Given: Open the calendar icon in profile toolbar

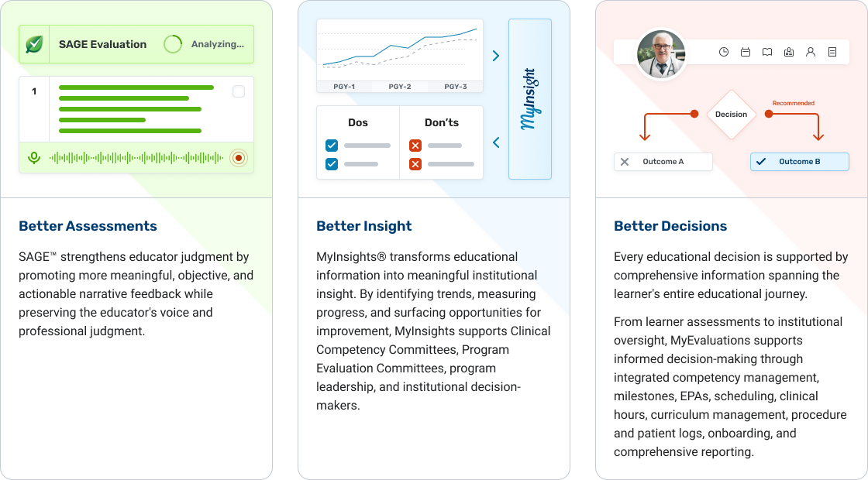Looking at the screenshot, I should click(746, 52).
